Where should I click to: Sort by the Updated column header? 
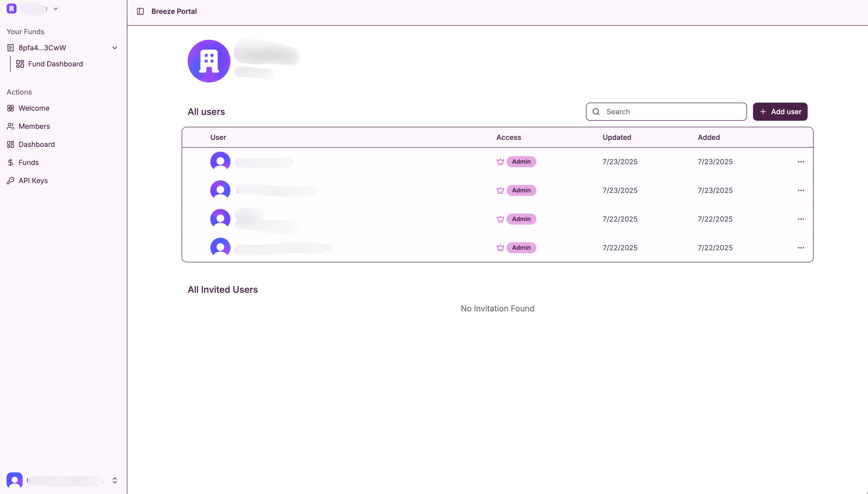click(x=617, y=137)
